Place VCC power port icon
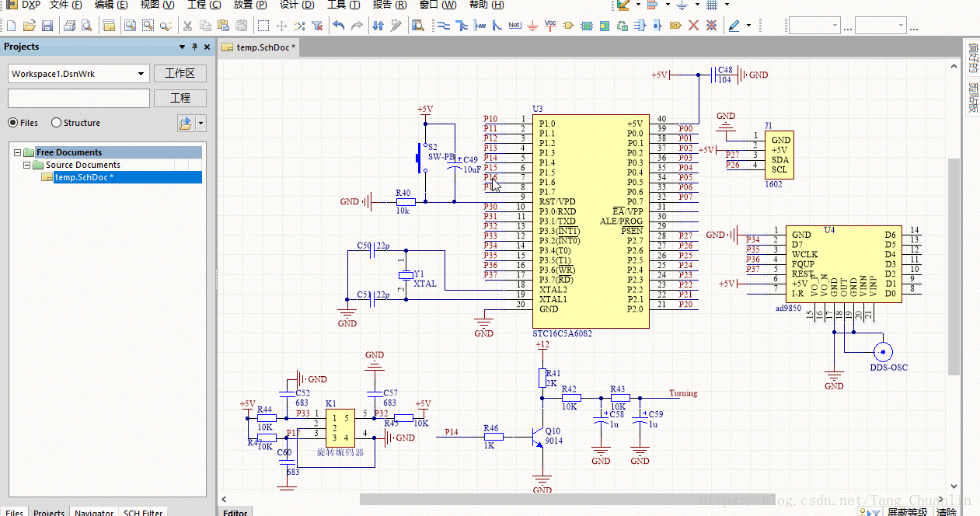The width and height of the screenshot is (980, 516). [x=550, y=26]
